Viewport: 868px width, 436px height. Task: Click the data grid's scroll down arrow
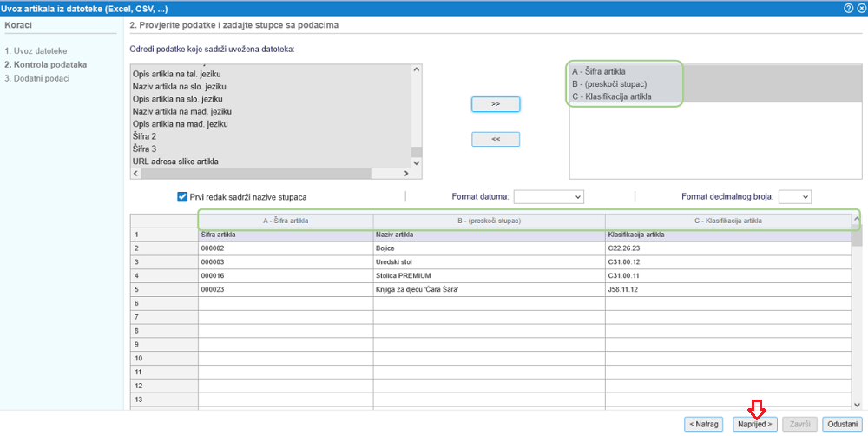(857, 405)
